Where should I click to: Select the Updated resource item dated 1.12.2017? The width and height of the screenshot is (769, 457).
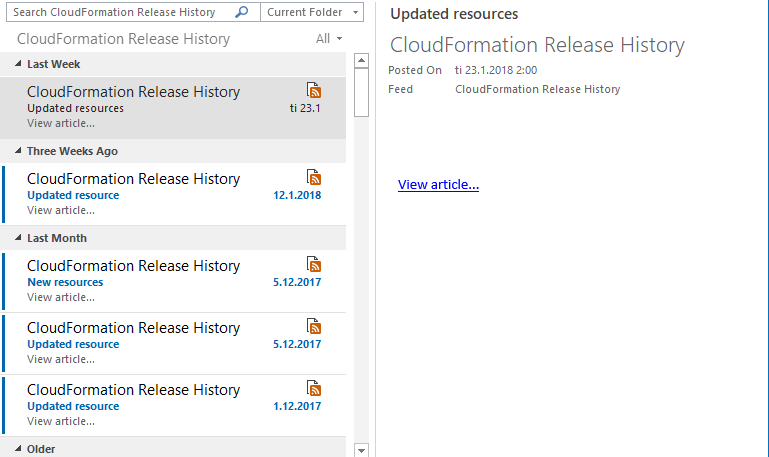[x=173, y=405]
